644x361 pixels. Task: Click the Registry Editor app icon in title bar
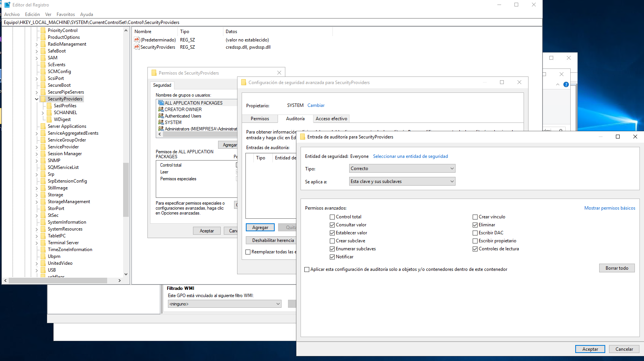(x=7, y=5)
